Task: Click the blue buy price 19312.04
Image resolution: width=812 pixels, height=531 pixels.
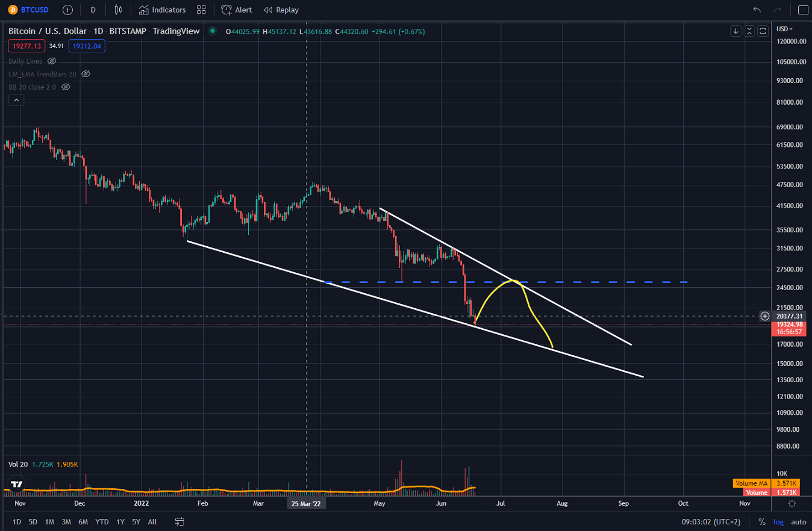Action: click(87, 46)
